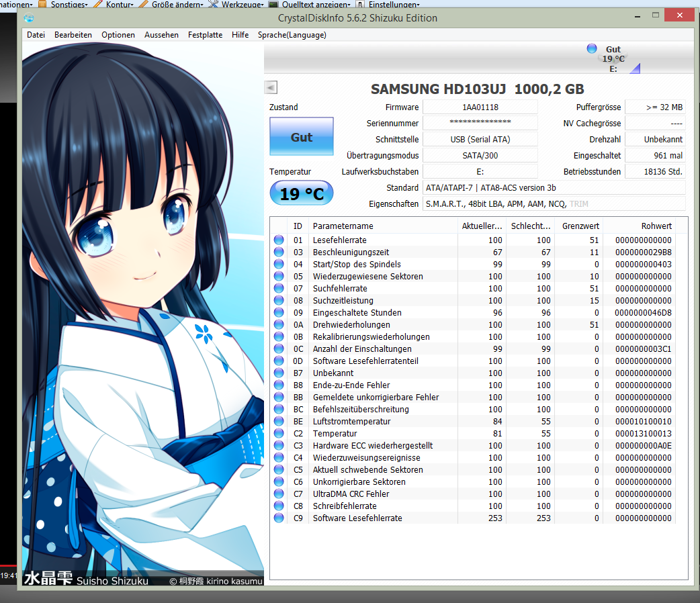This screenshot has width=700, height=603.
Task: Open the Bearbeiten menu
Action: (x=73, y=35)
